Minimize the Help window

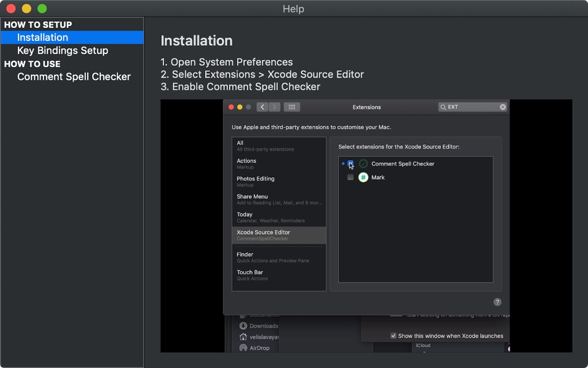pyautogui.click(x=27, y=8)
